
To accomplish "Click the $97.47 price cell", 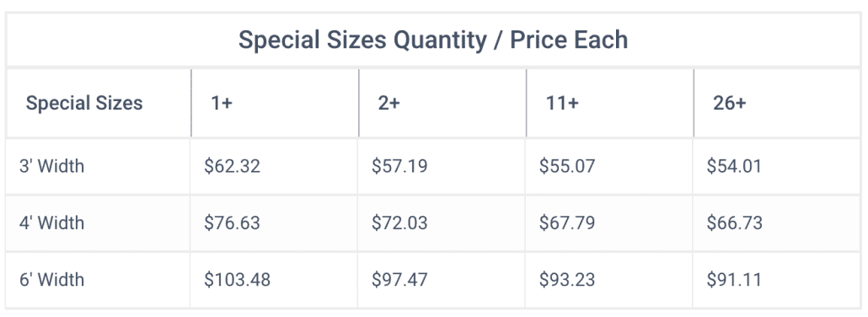I will 399,279.
